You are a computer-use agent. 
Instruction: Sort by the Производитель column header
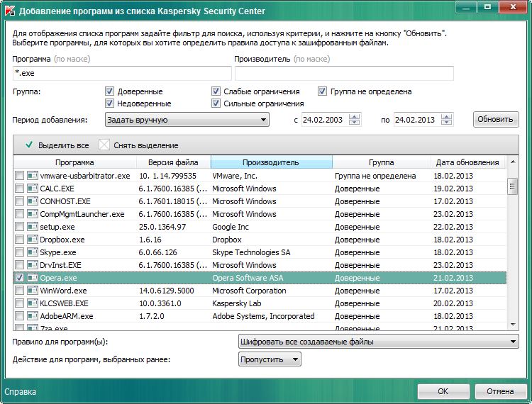click(x=271, y=162)
